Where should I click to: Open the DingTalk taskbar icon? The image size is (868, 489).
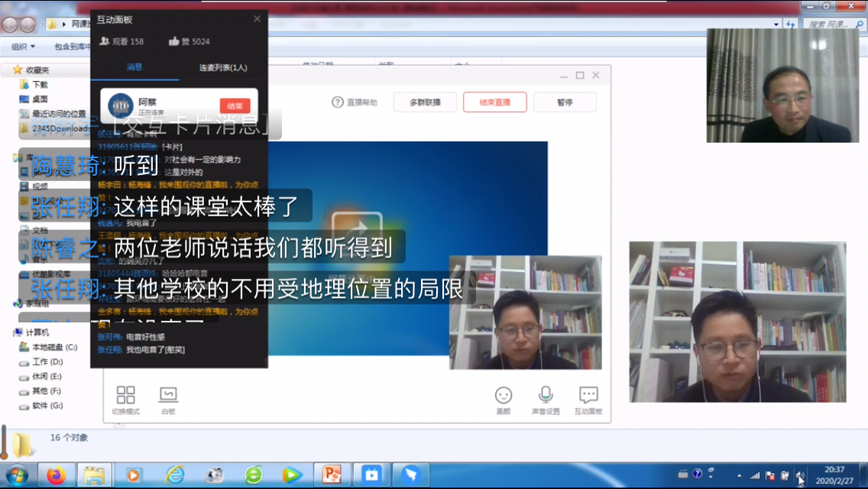coord(411,475)
